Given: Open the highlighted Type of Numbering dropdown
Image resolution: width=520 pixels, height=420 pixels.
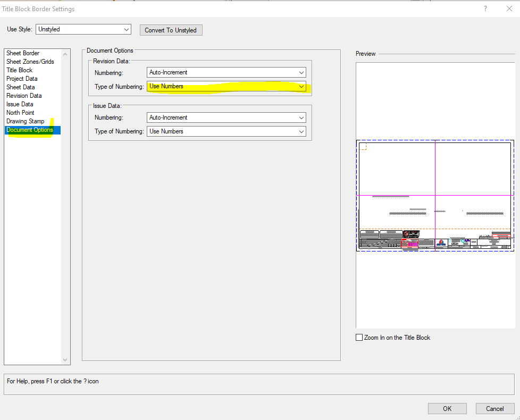Looking at the screenshot, I should coord(301,86).
